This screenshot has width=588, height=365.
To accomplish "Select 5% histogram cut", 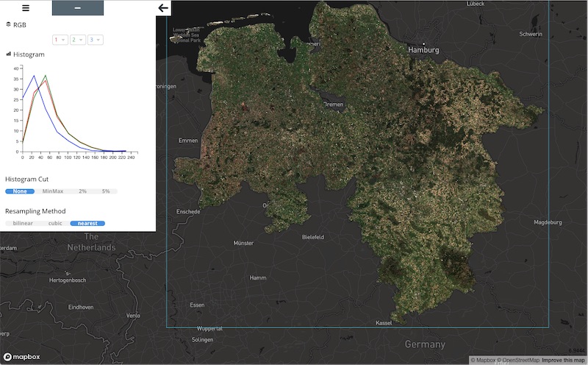I will tap(106, 191).
